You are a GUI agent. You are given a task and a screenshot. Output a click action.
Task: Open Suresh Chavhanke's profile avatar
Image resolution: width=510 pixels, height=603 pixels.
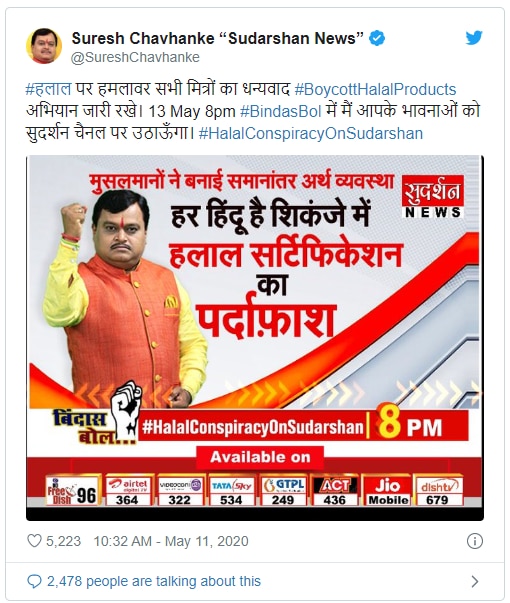pyautogui.click(x=44, y=46)
